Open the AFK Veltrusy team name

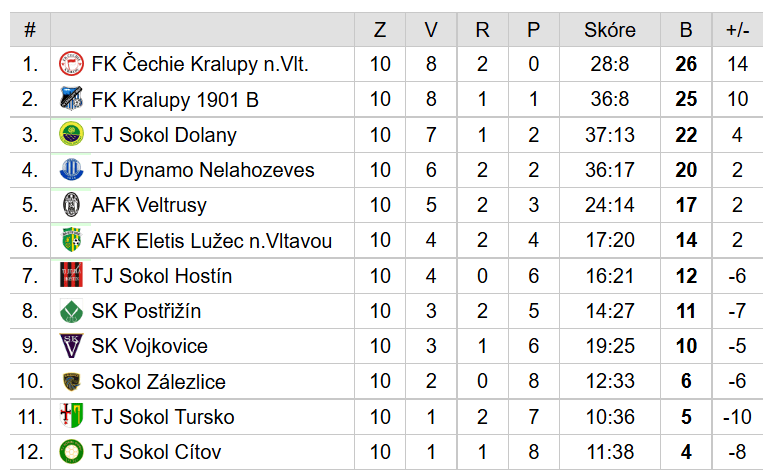149,205
